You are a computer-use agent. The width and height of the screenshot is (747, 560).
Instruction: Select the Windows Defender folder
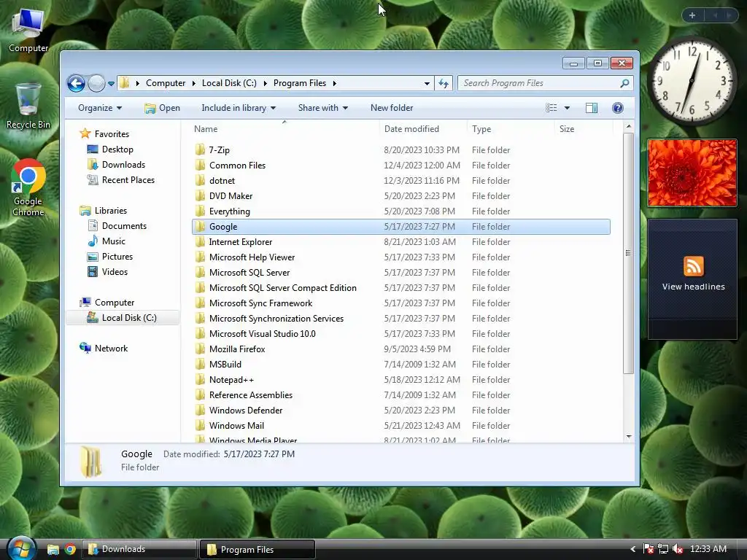coord(246,410)
